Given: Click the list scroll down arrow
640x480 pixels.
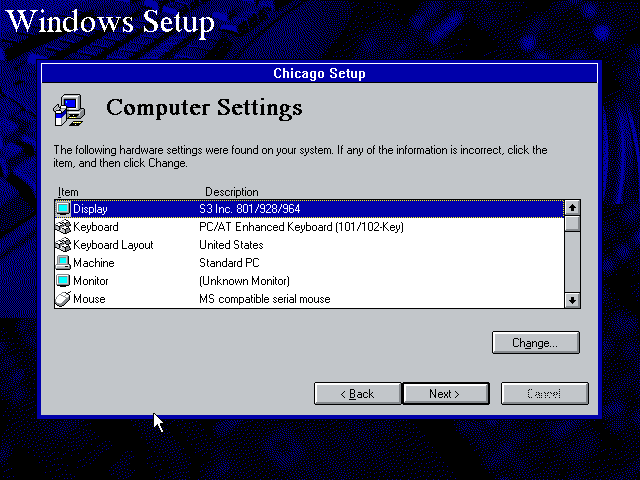Looking at the screenshot, I should coord(572,300).
